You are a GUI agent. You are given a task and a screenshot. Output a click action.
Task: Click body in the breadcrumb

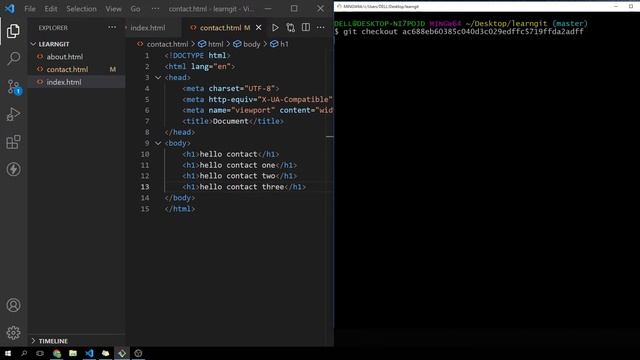pyautogui.click(x=251, y=44)
